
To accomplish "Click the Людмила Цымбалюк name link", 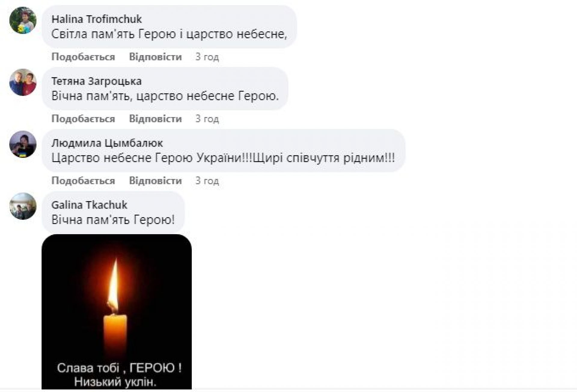I will tap(107, 143).
